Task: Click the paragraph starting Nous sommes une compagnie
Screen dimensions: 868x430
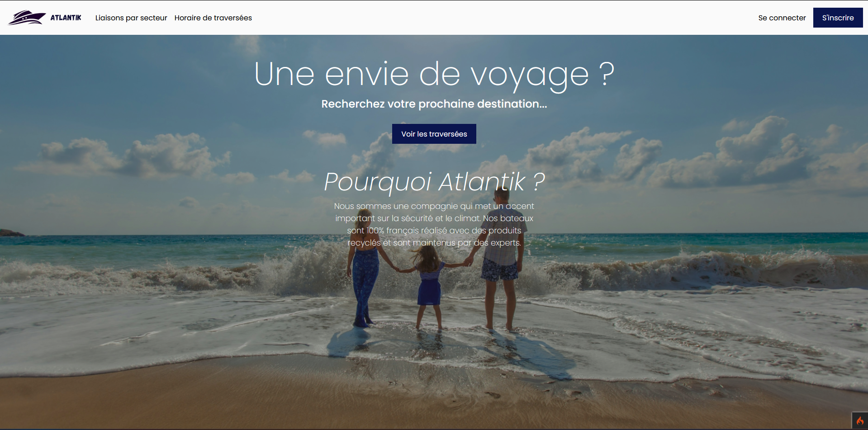Action: (434, 224)
